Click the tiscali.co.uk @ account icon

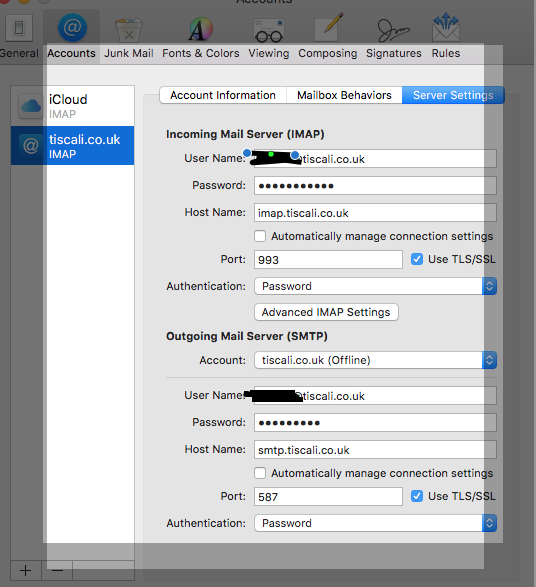(x=31, y=145)
